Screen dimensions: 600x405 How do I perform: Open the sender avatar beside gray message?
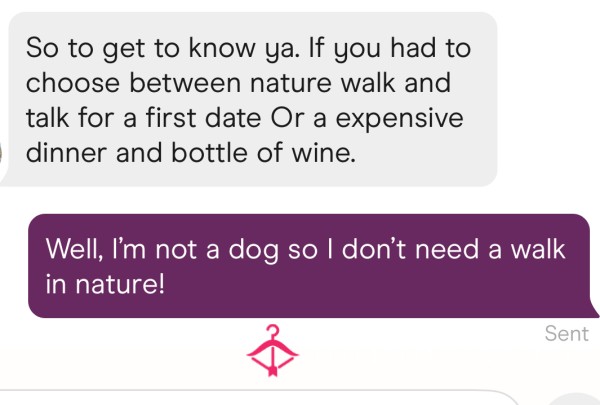[1, 151]
